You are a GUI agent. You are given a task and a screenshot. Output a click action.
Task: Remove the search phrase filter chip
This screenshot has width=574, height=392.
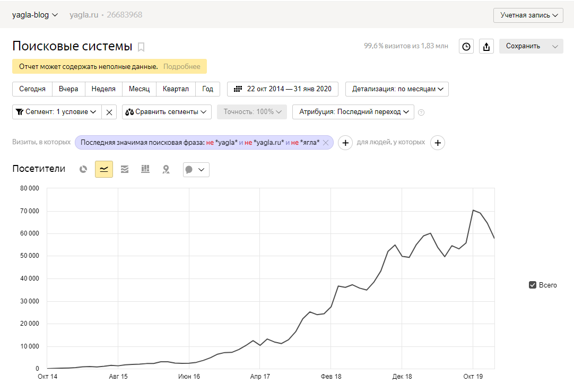tap(326, 142)
